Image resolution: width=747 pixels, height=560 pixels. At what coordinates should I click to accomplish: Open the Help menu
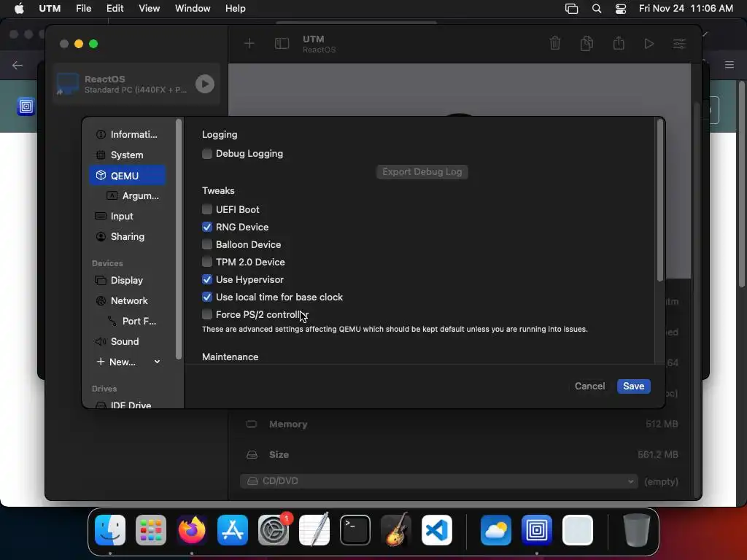pyautogui.click(x=236, y=8)
